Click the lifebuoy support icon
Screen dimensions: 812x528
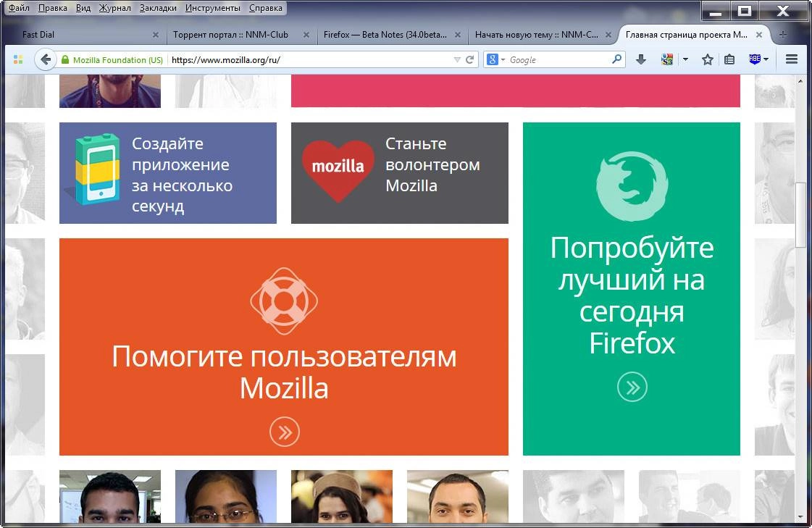point(284,301)
